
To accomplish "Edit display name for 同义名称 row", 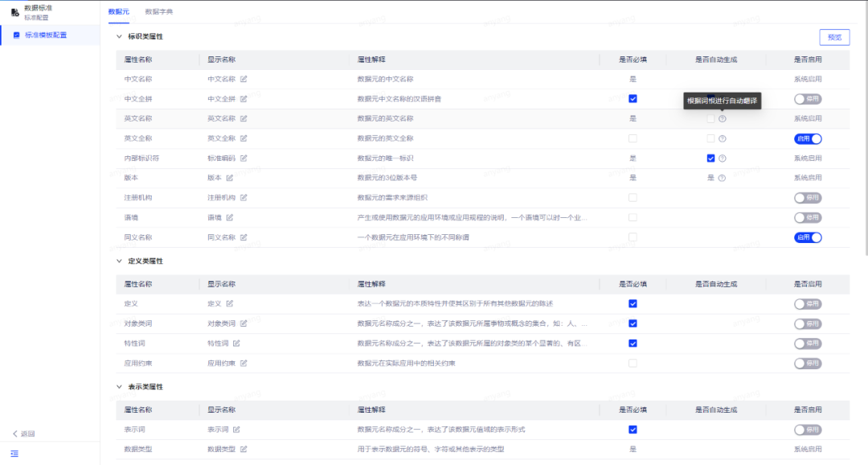I will [x=244, y=237].
